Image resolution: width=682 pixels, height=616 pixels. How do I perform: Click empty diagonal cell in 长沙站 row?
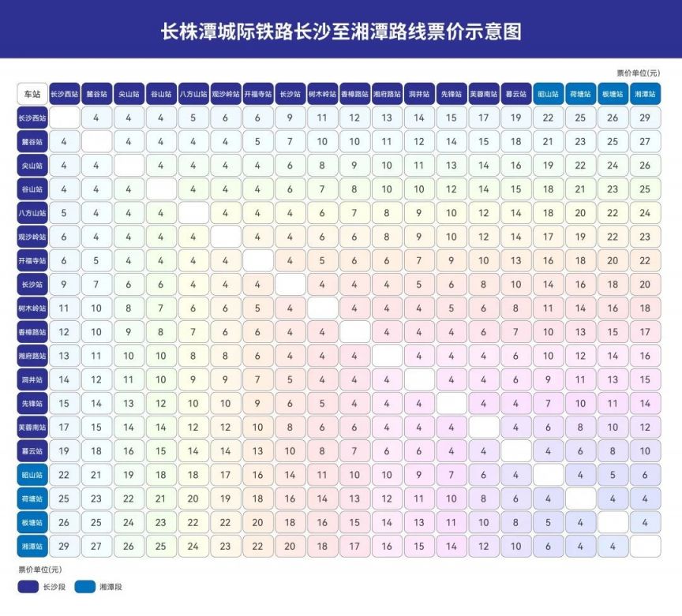[290, 284]
